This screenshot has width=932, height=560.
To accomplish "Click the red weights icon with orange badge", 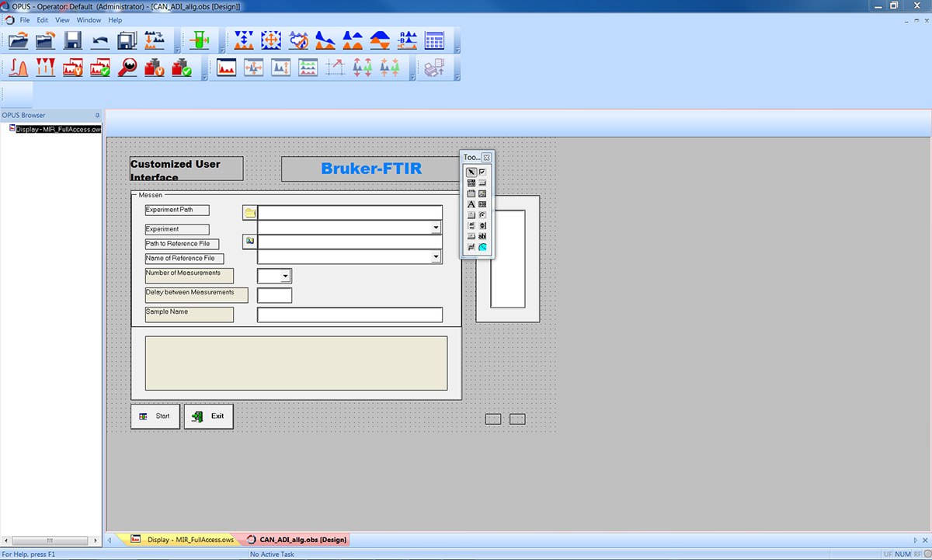I will click(155, 68).
